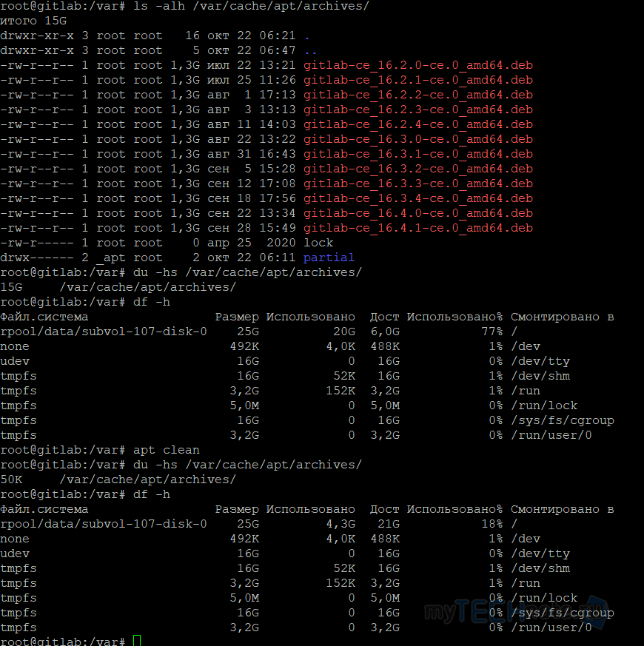Click the gitlab-ce_16.2.4-ce.0_amd64.deb filename
This screenshot has width=644, height=646.
(x=418, y=124)
